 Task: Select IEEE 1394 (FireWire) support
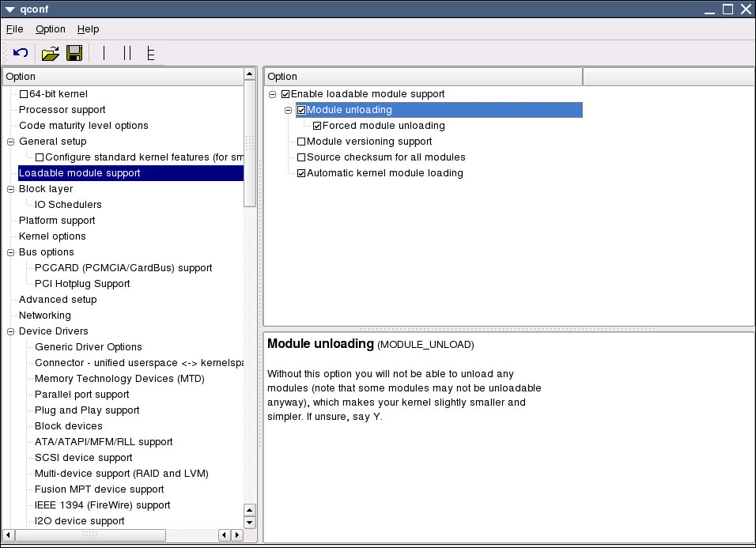point(102,505)
